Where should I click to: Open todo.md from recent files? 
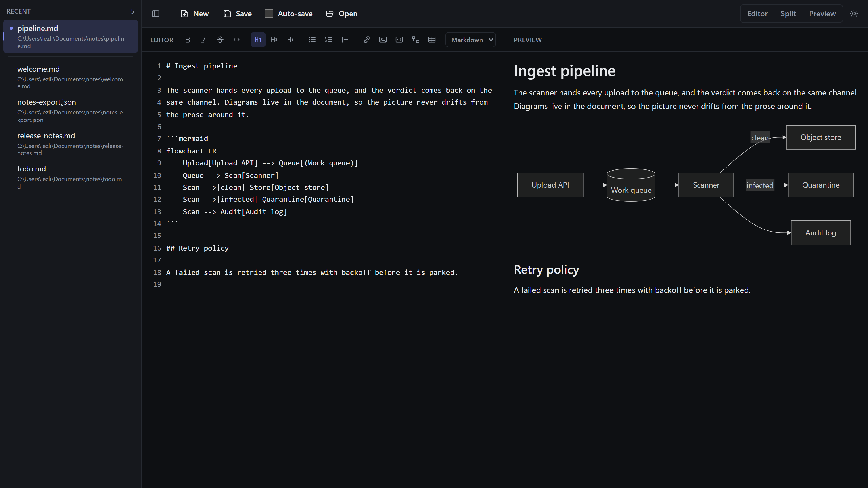[x=71, y=177]
